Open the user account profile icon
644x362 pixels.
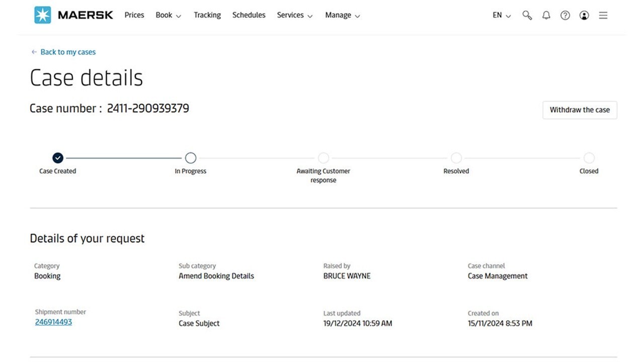click(584, 15)
